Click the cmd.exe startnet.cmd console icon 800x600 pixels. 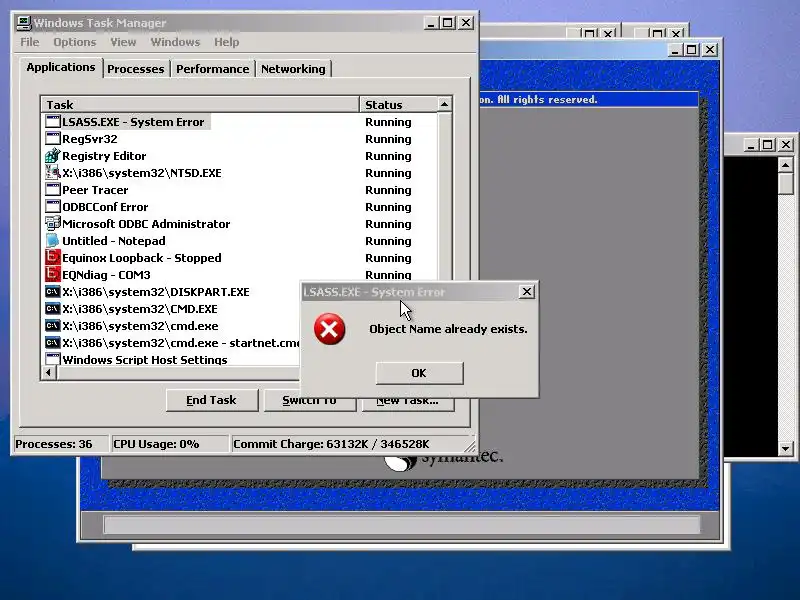(53, 342)
